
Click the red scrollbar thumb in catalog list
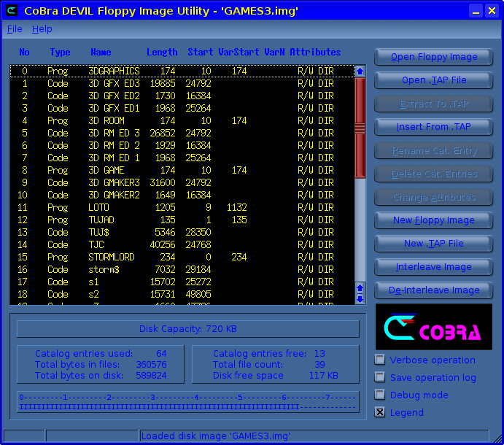(x=360, y=128)
